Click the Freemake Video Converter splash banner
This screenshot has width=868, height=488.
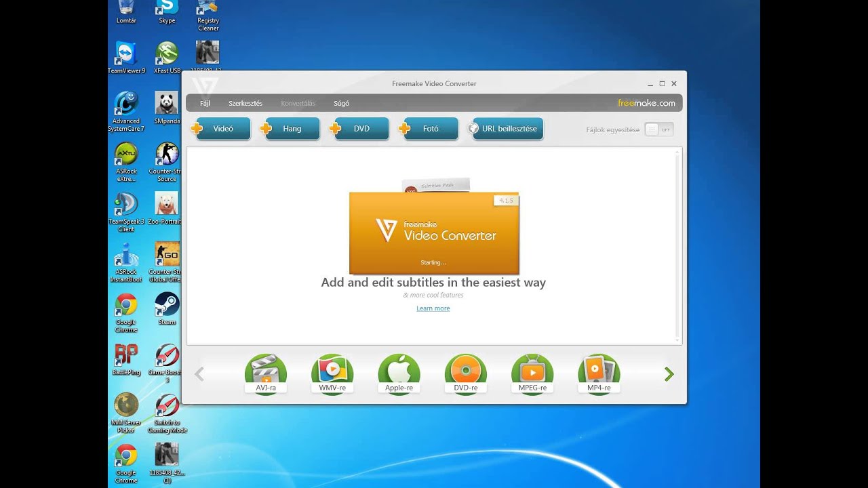click(434, 233)
